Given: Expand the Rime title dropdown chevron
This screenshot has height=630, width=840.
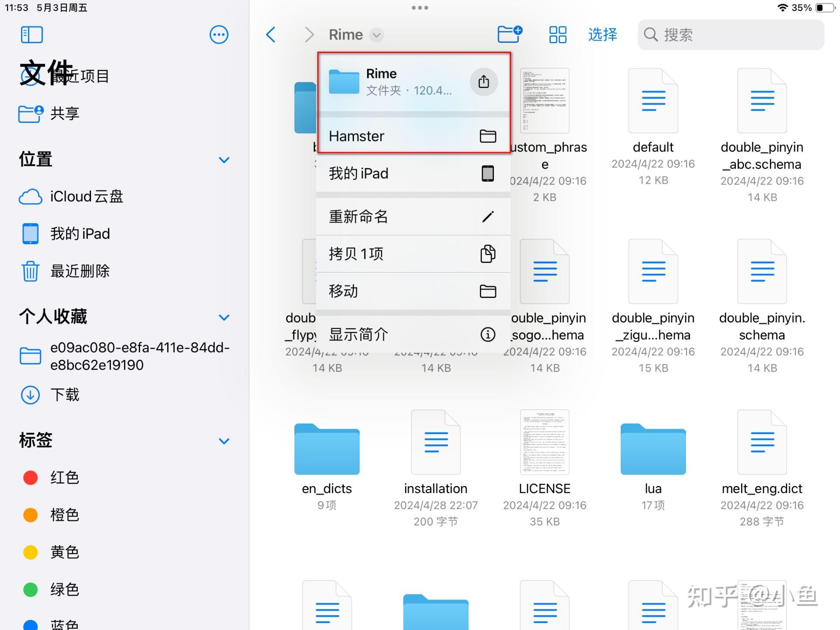Looking at the screenshot, I should coord(376,35).
